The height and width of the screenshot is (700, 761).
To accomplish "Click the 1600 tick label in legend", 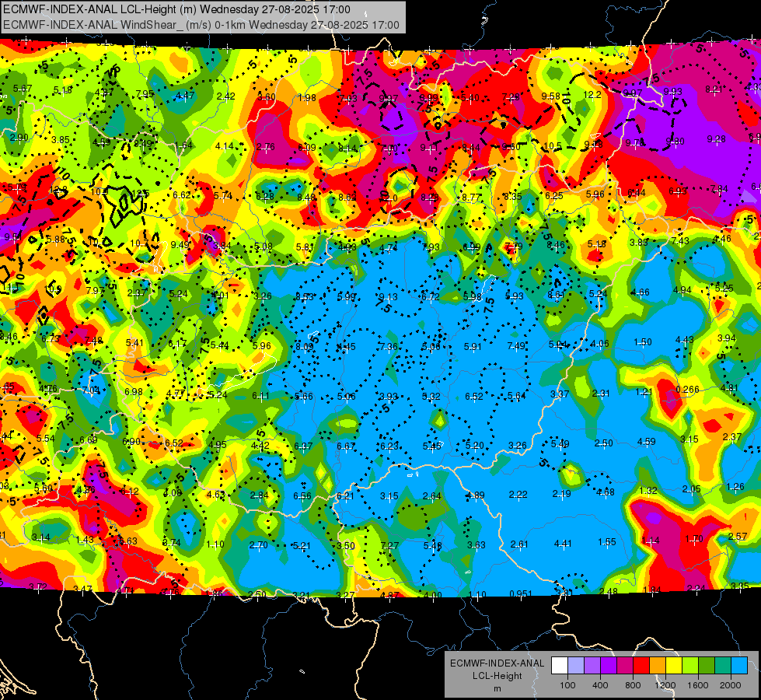I will coord(698,685).
